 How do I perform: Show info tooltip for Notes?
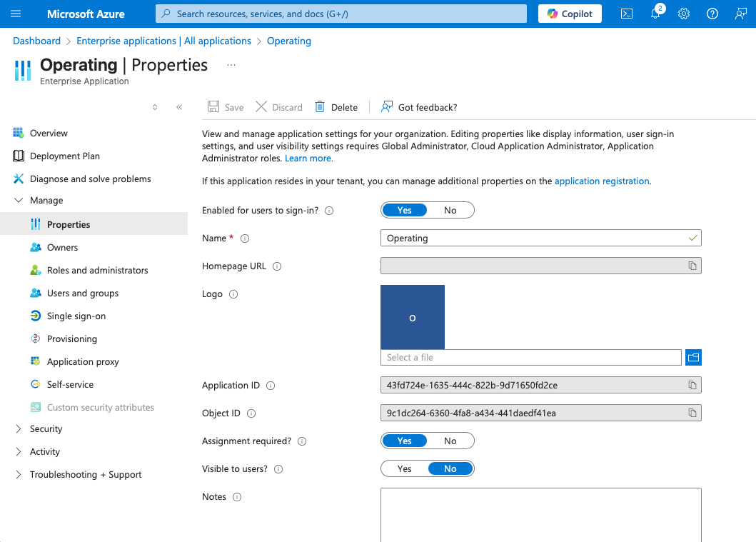(237, 497)
